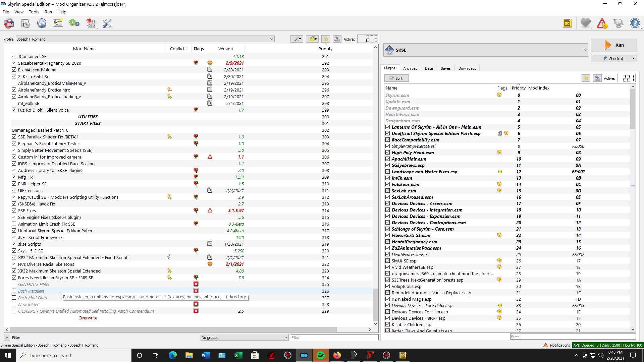644x362 pixels.
Task: Select the Overwrite row in mod list
Action: [x=88, y=318]
